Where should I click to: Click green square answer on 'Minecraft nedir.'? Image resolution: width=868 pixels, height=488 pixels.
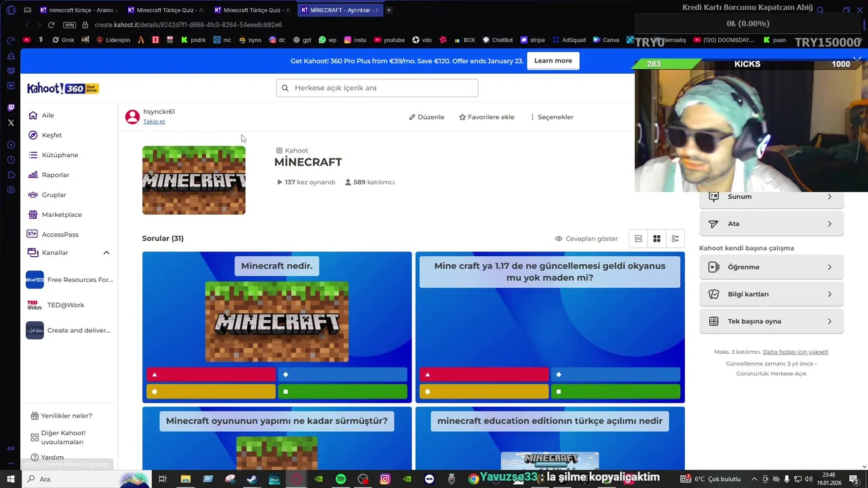click(342, 391)
